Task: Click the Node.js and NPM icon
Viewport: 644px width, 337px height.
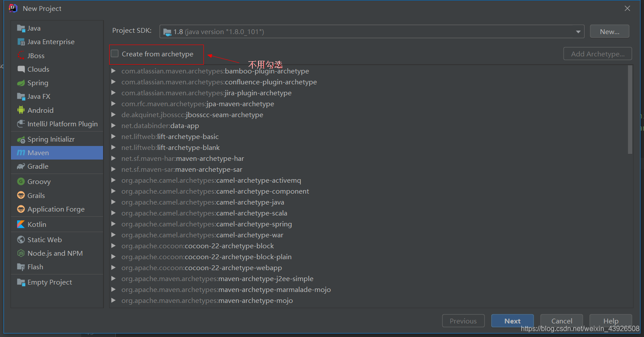Action: (21, 254)
